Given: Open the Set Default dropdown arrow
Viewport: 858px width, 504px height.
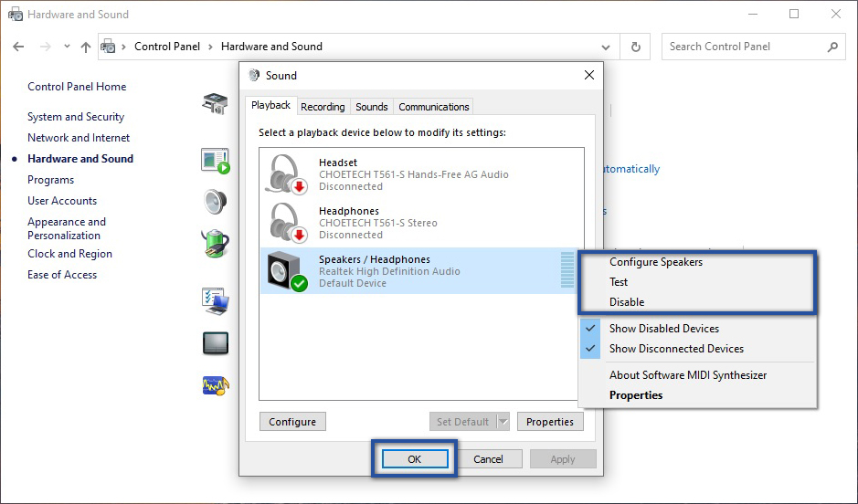Looking at the screenshot, I should pos(503,422).
